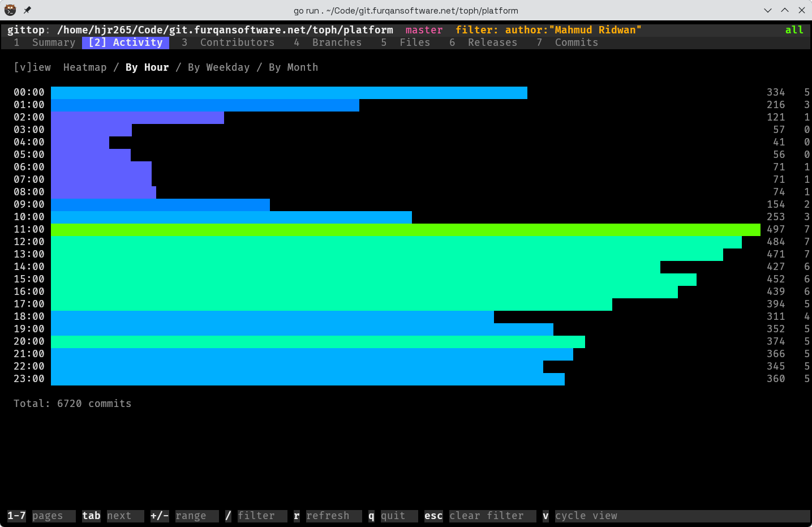Screen dimensions: 812x527
Task: Select the Heatmap view option
Action: pyautogui.click(x=85, y=67)
